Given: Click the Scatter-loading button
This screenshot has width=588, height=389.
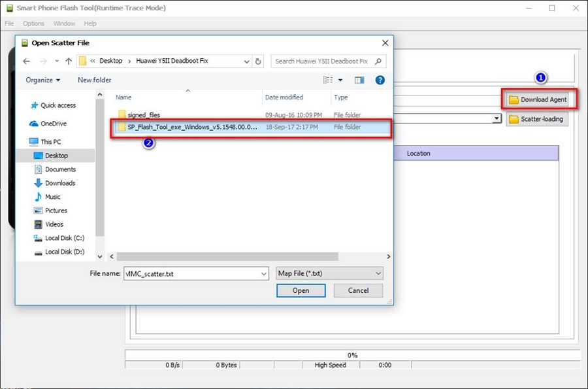Looking at the screenshot, I should (x=537, y=119).
